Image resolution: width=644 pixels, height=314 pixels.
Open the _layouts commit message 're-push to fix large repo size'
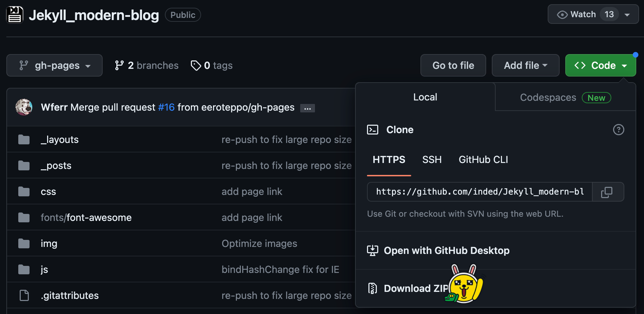tap(286, 139)
